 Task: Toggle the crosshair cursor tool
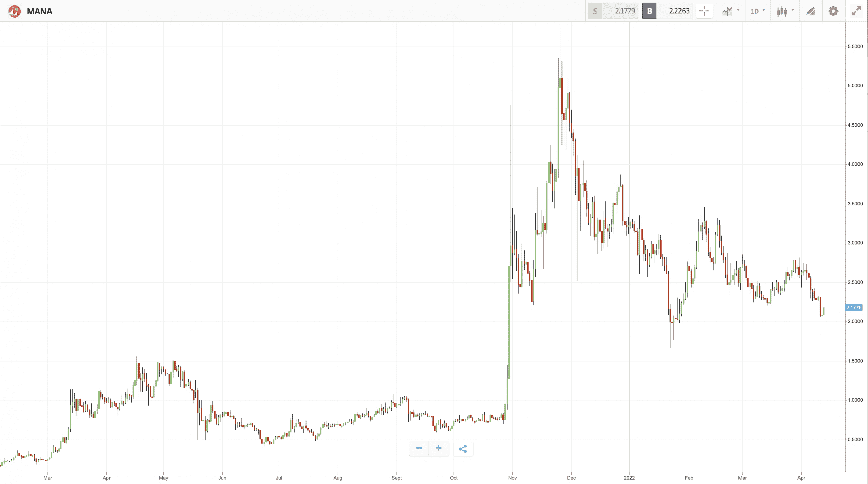[x=704, y=11]
